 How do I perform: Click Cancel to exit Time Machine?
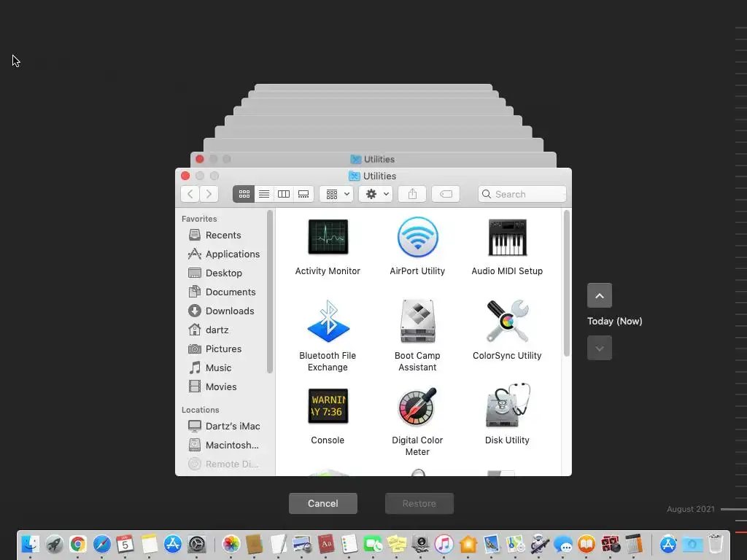[x=323, y=503]
